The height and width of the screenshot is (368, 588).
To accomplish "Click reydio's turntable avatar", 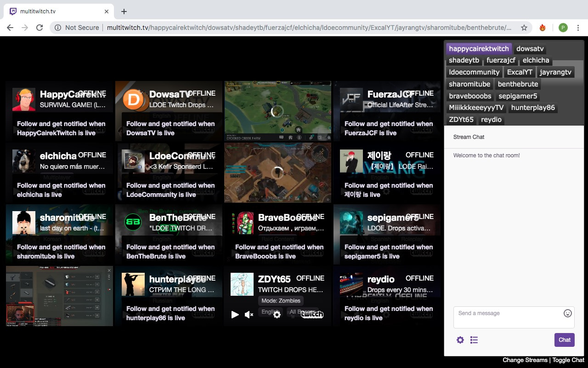I will pos(351,284).
